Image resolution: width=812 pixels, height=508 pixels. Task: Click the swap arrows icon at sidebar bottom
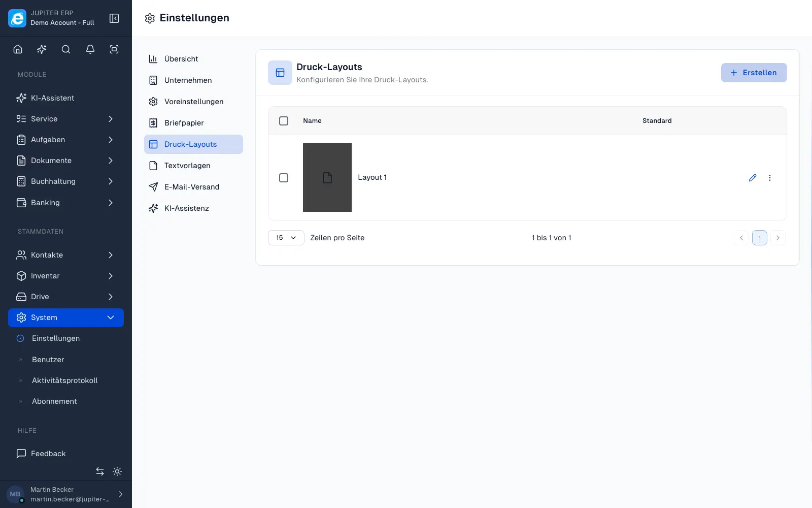point(100,471)
